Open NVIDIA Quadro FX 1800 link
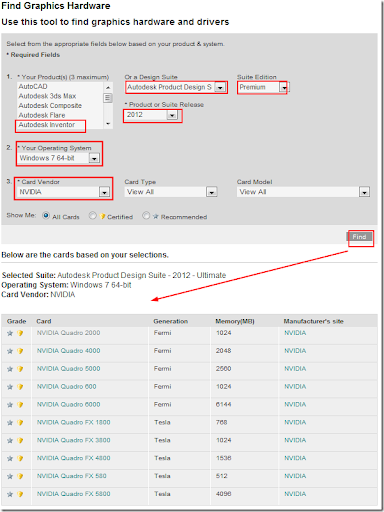Viewport: 384px width, 512px height. 73,422
